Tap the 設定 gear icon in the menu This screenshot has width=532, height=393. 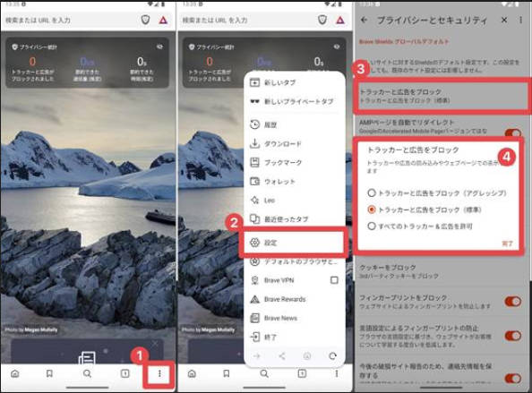click(x=254, y=243)
